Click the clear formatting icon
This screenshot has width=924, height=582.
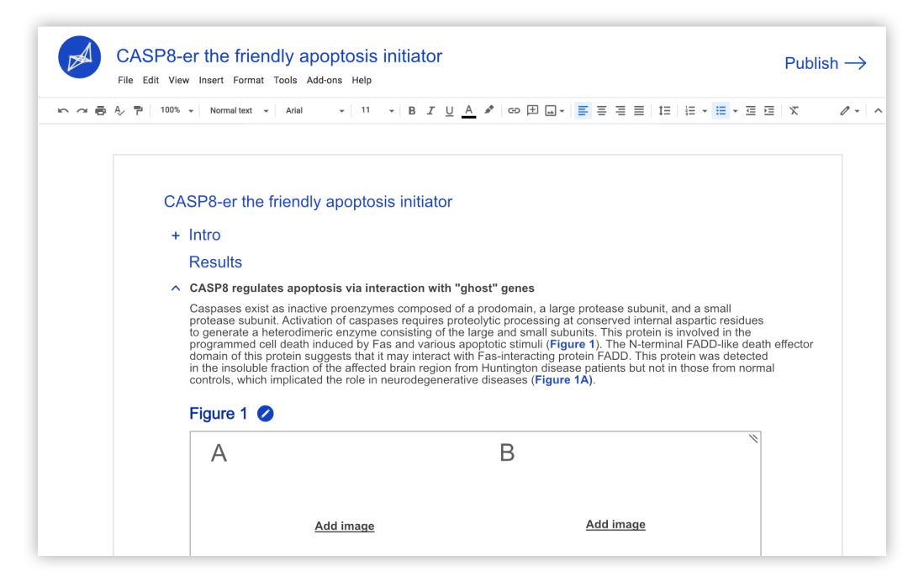pos(794,111)
